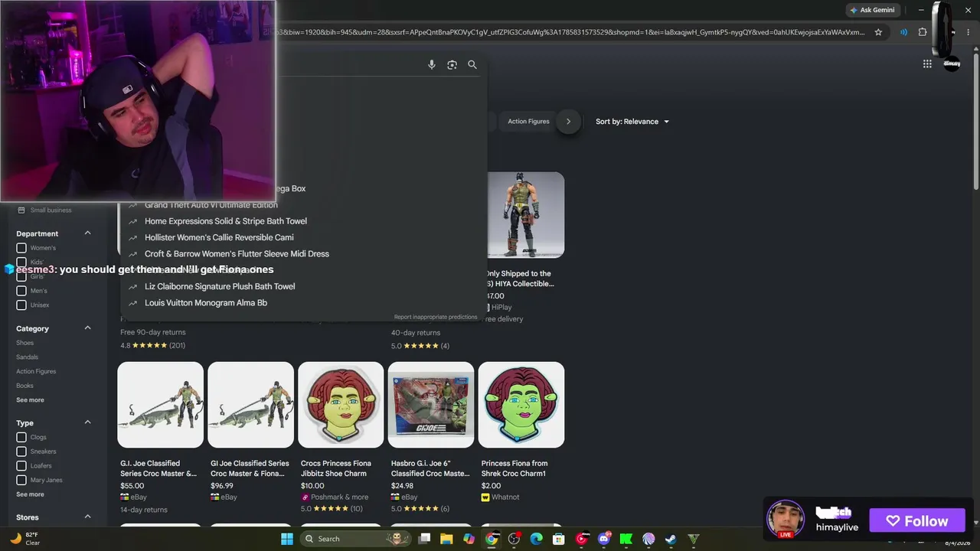Click See more under Type
This screenshot has width=980, height=551.
pos(30,494)
